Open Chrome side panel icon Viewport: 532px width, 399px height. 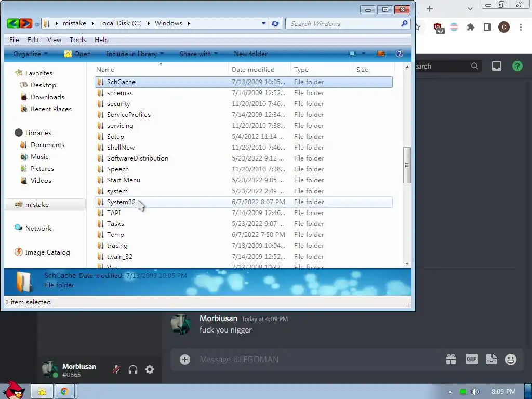pyautogui.click(x=487, y=27)
